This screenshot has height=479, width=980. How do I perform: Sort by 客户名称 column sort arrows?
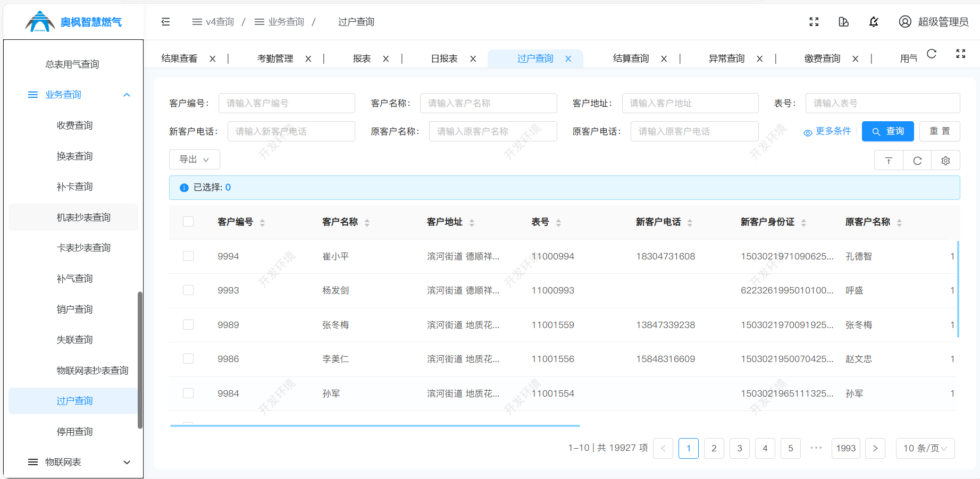(367, 223)
